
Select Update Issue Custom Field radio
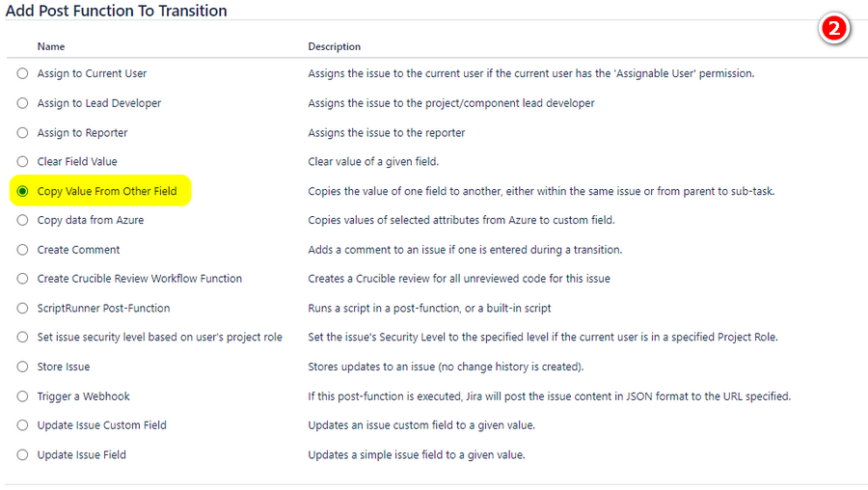coord(22,425)
